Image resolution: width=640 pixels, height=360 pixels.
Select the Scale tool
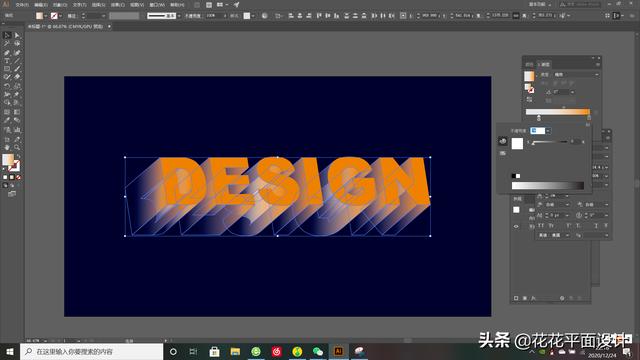[17, 86]
